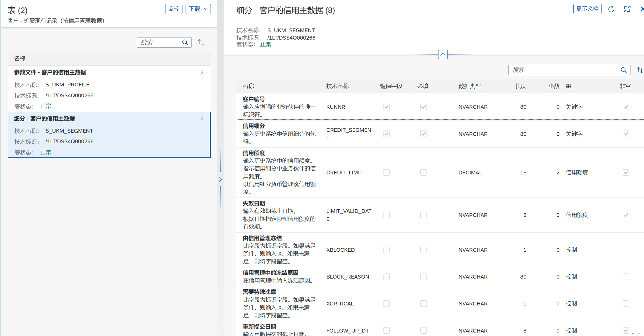Toggle 非空 checkbox for FOLLOW_UP_DT
The width and height of the screenshot is (644, 336).
pyautogui.click(x=626, y=331)
